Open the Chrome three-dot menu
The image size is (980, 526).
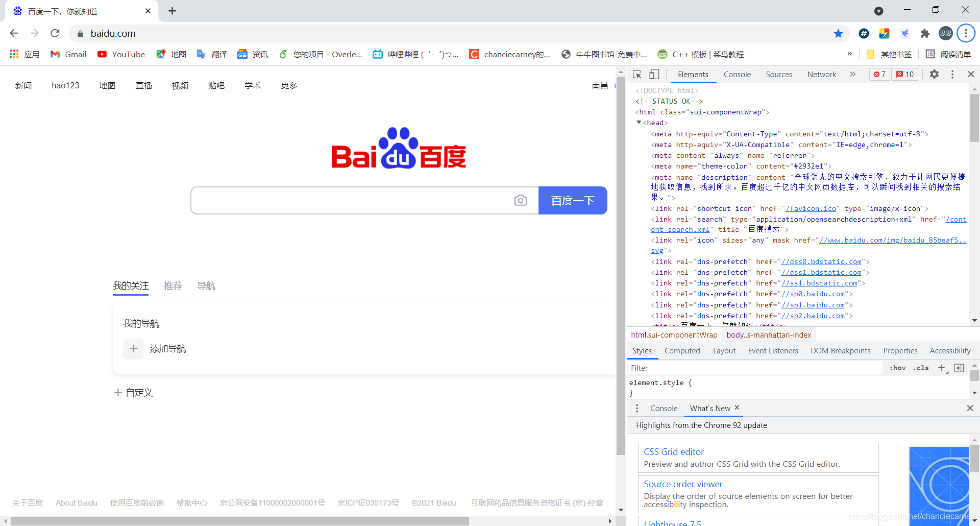point(966,33)
